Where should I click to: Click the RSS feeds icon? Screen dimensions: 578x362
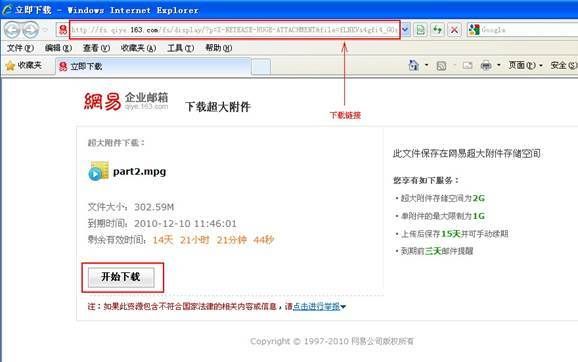pyautogui.click(x=441, y=66)
